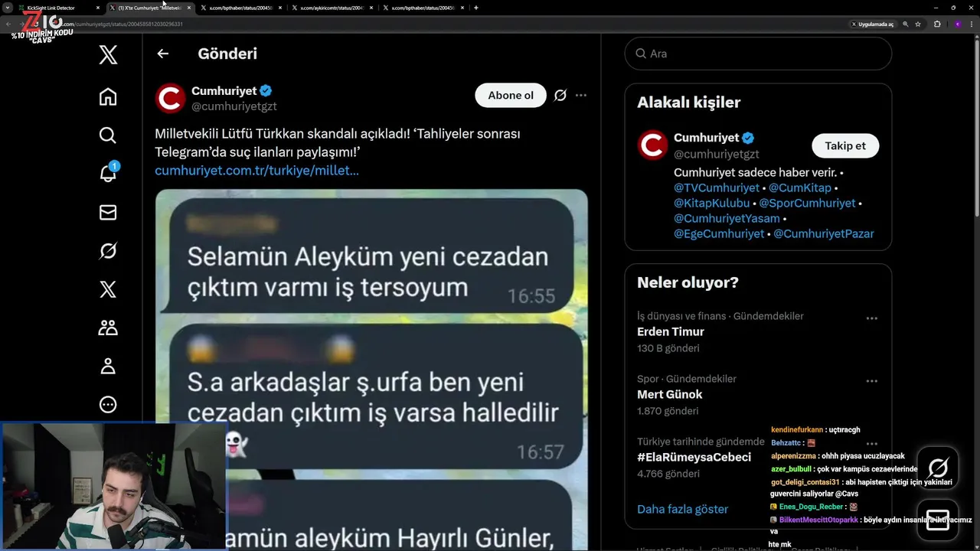Click the browser address bar URL
The width and height of the screenshot is (980, 551).
[122, 24]
